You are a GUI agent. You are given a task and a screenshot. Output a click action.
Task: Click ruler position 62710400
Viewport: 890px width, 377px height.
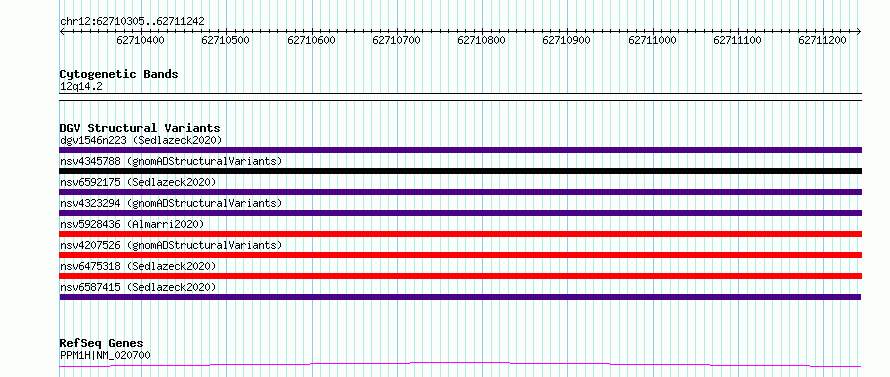pos(140,40)
